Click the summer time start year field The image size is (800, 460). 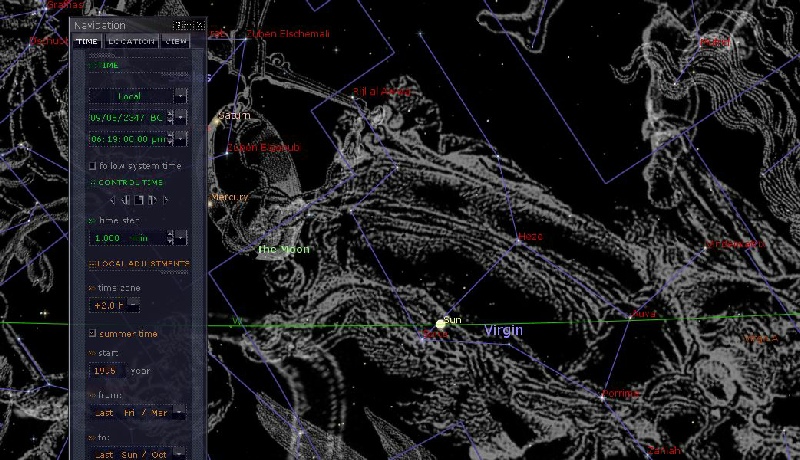[107, 371]
